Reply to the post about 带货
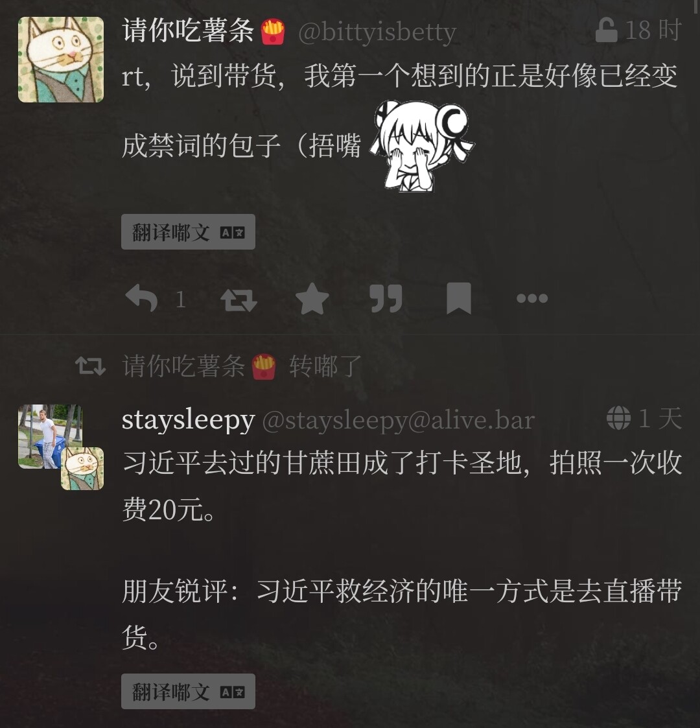The width and height of the screenshot is (700, 728). click(141, 299)
